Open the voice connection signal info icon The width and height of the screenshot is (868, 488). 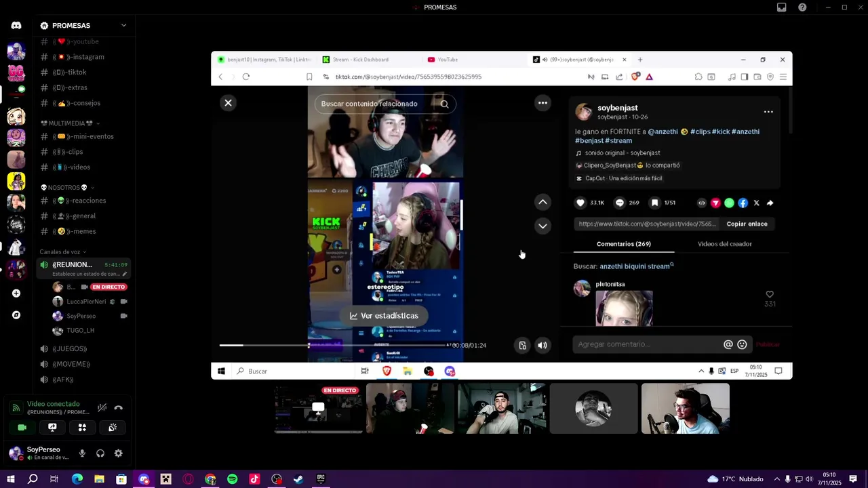click(16, 408)
